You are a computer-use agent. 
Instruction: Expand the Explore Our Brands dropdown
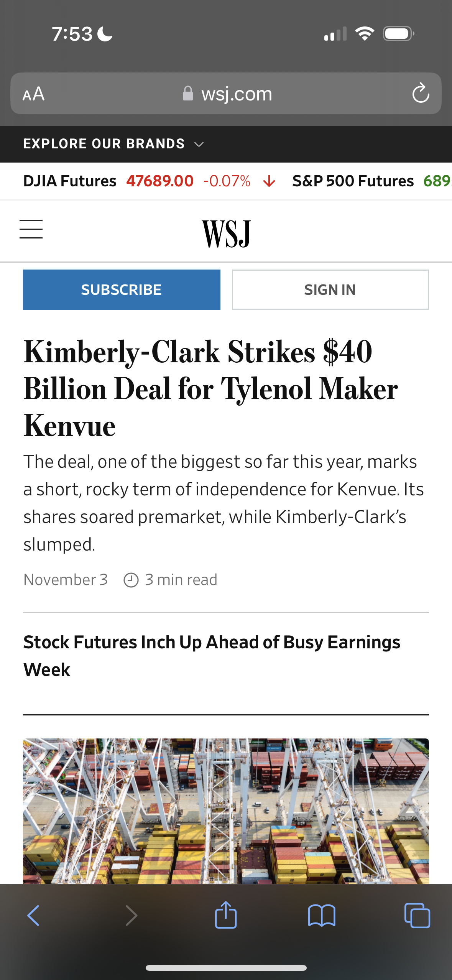click(113, 144)
